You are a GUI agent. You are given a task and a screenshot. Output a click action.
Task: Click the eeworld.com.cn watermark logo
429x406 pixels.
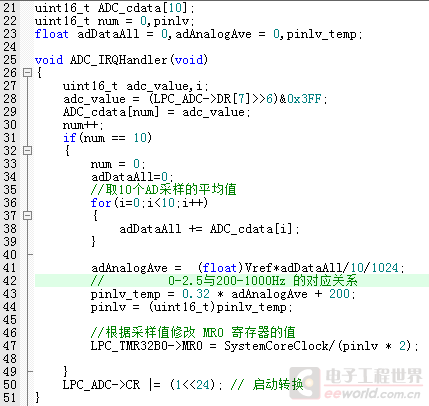coord(355,383)
